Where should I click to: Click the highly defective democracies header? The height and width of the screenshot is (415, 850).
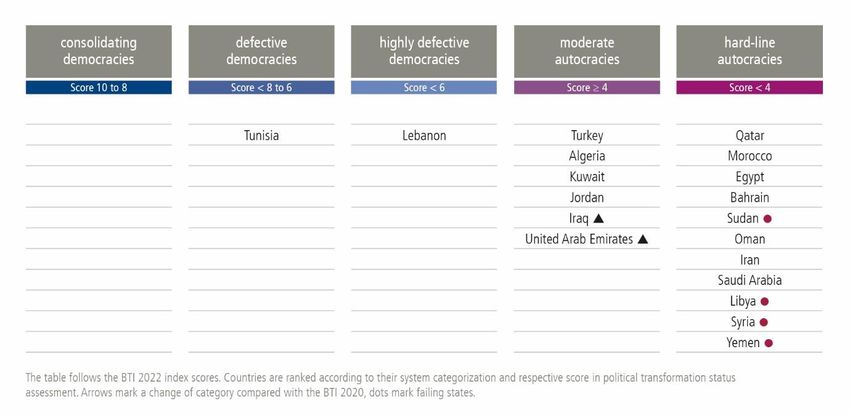click(x=424, y=51)
